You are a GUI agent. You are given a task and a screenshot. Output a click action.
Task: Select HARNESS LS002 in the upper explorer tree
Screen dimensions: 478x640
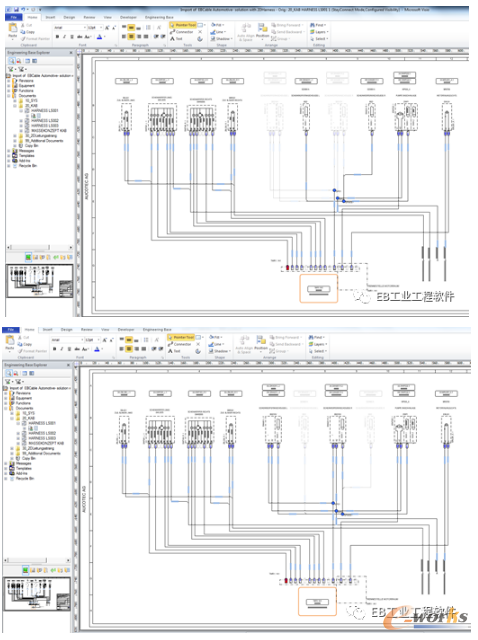[x=44, y=120]
